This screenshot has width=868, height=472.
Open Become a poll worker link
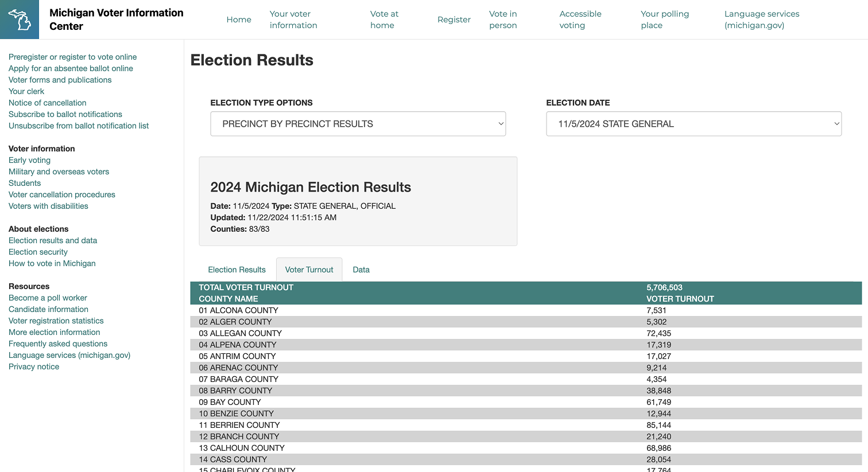(48, 298)
